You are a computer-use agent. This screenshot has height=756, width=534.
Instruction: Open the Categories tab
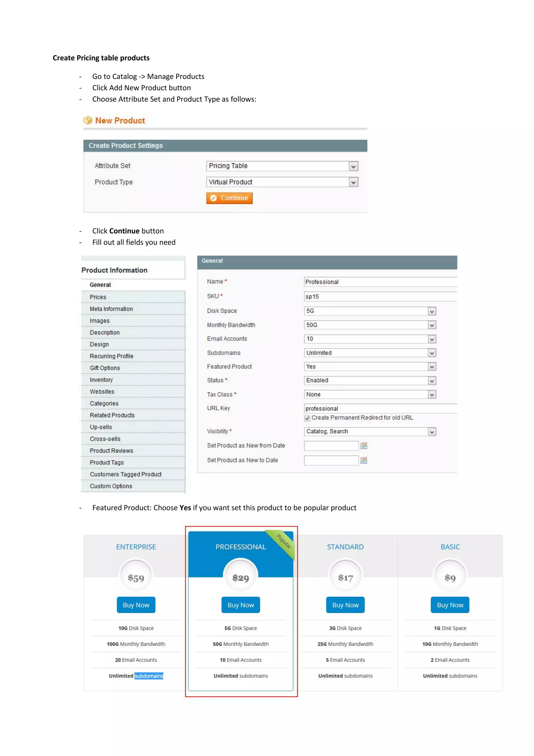(133, 404)
